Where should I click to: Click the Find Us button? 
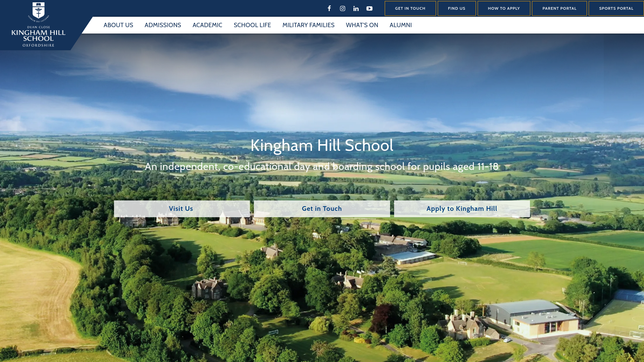(x=457, y=8)
